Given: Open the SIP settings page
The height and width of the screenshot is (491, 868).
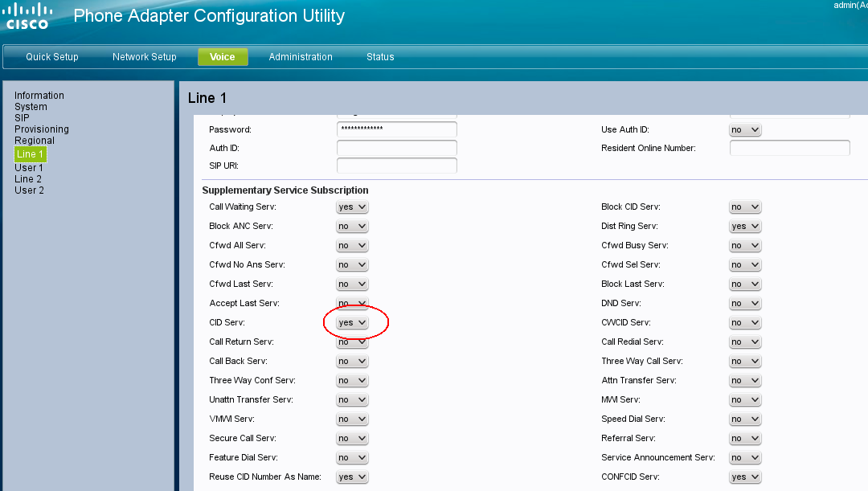Looking at the screenshot, I should (22, 118).
